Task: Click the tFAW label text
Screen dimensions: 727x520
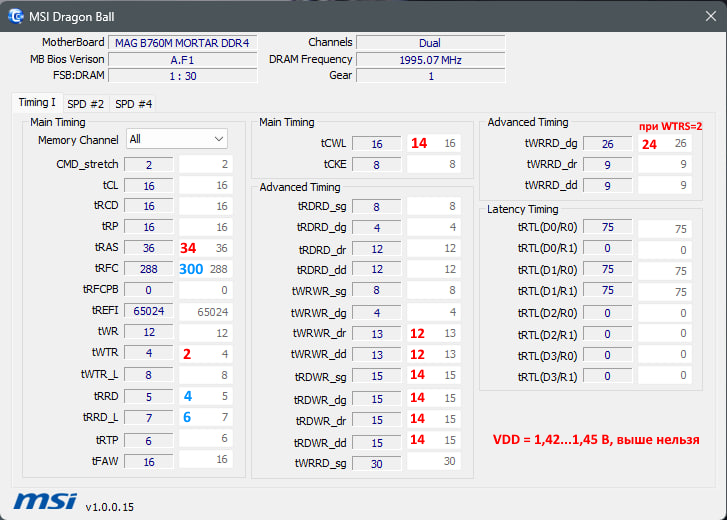Action: pyautogui.click(x=105, y=461)
